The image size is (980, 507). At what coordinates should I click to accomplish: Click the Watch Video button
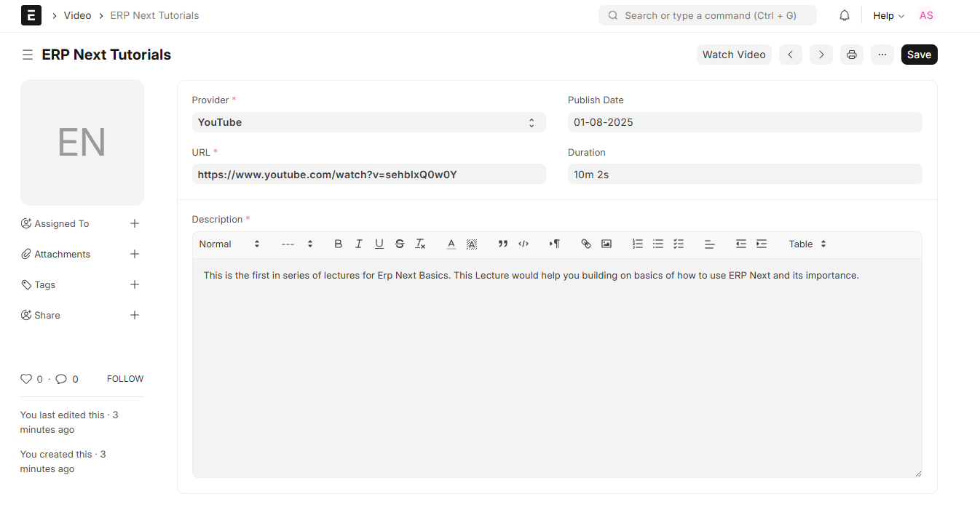(734, 55)
